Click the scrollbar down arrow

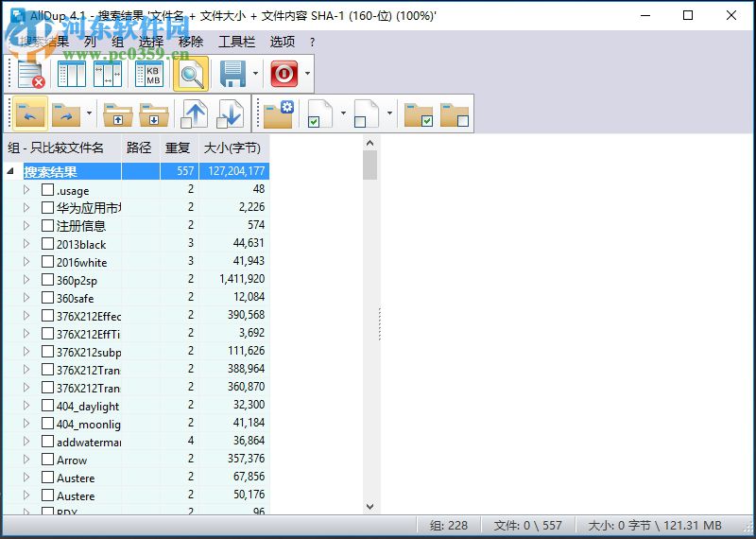pyautogui.click(x=369, y=506)
